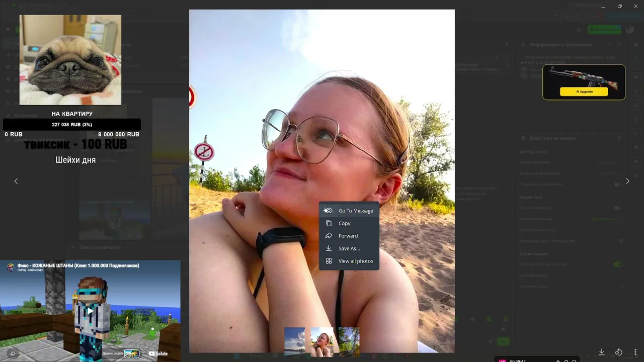Open the YouTube logo link in the video player
This screenshot has height=362, width=644.
[158, 353]
